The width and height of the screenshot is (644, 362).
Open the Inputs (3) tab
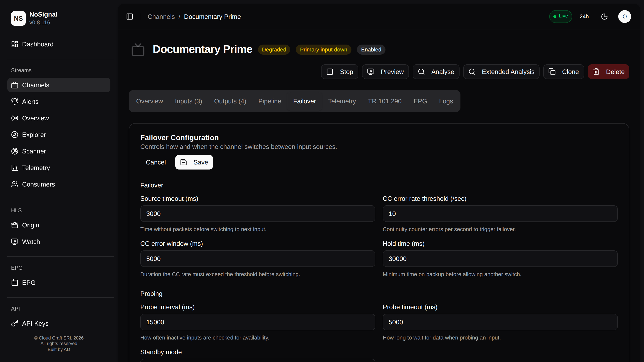188,101
